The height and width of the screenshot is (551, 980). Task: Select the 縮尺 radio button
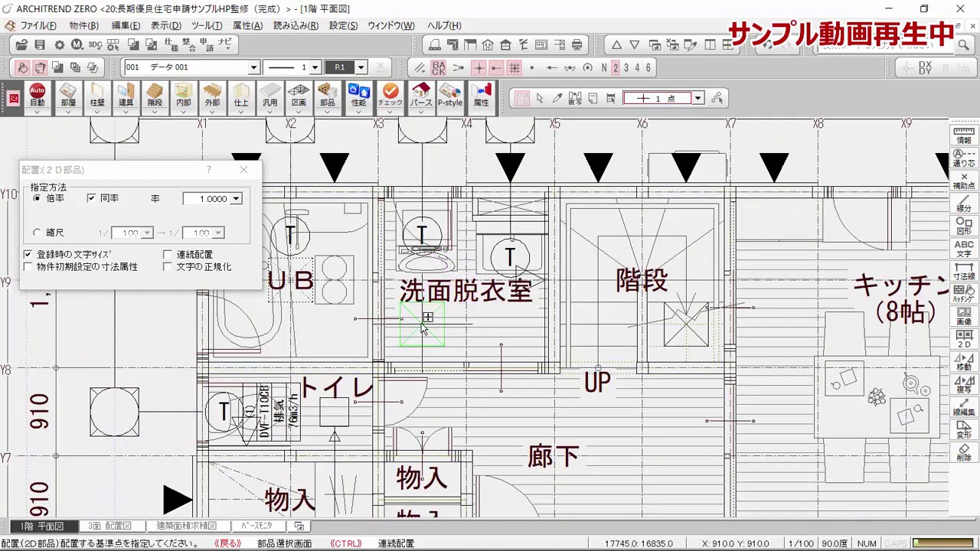click(x=37, y=233)
